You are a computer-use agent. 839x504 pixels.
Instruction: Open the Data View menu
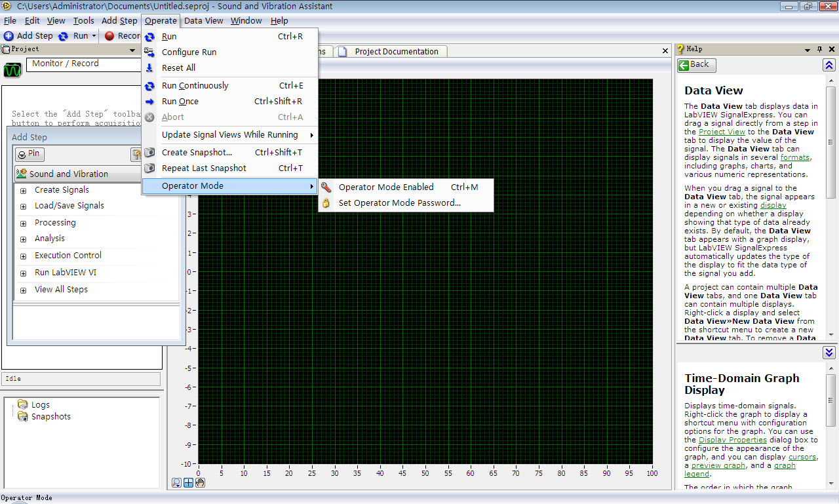click(203, 21)
